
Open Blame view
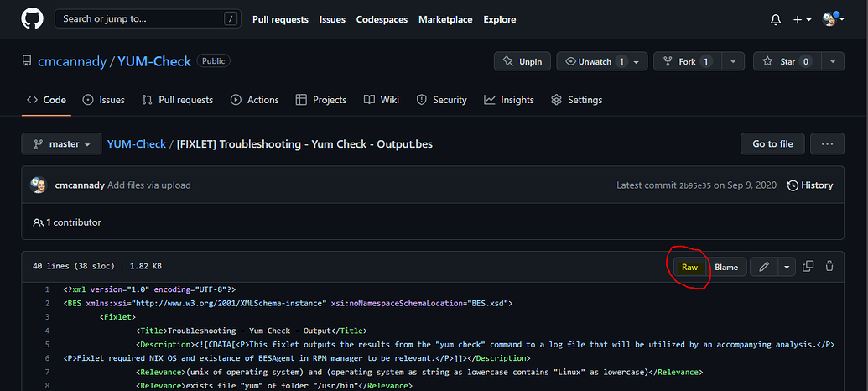[x=726, y=267]
